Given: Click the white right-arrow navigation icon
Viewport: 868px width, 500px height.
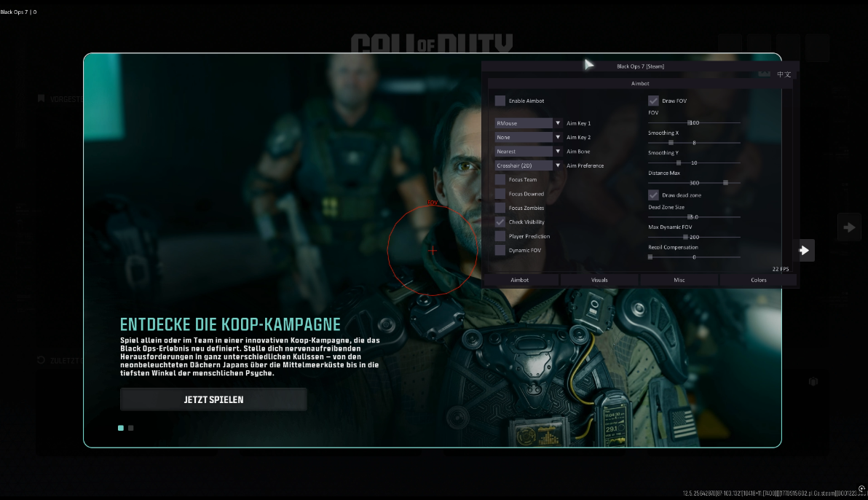Looking at the screenshot, I should click(x=804, y=250).
